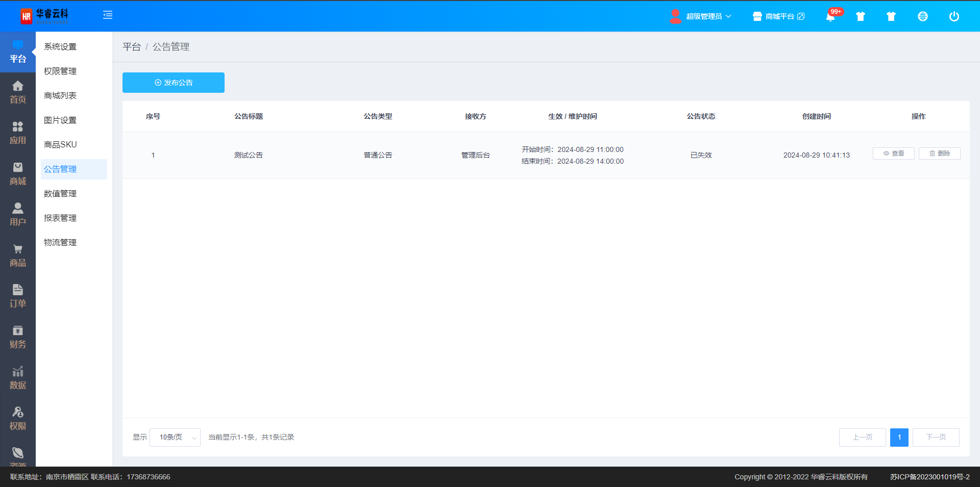Open the 数据 data statistics section
The width and height of the screenshot is (980, 487).
(18, 378)
